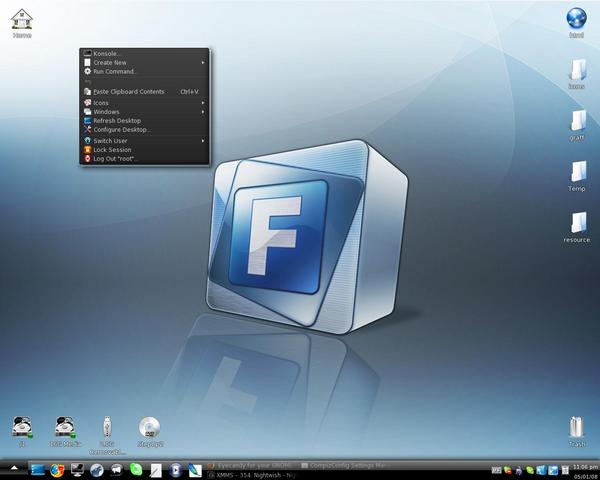Click the feather quill launcher icon
Screen dimensions: 600x480
click(195, 470)
